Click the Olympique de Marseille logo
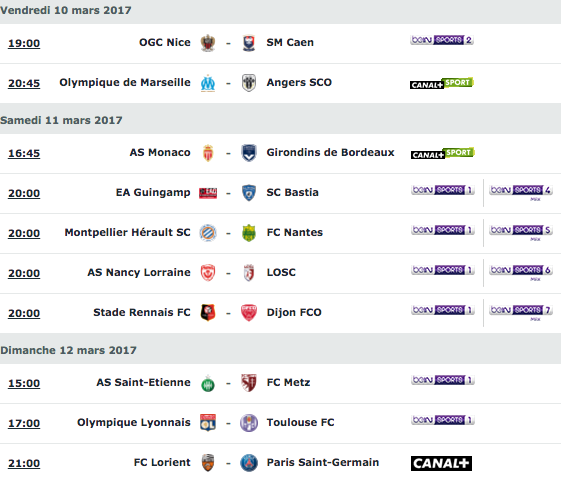The height and width of the screenshot is (480, 561). pyautogui.click(x=208, y=83)
